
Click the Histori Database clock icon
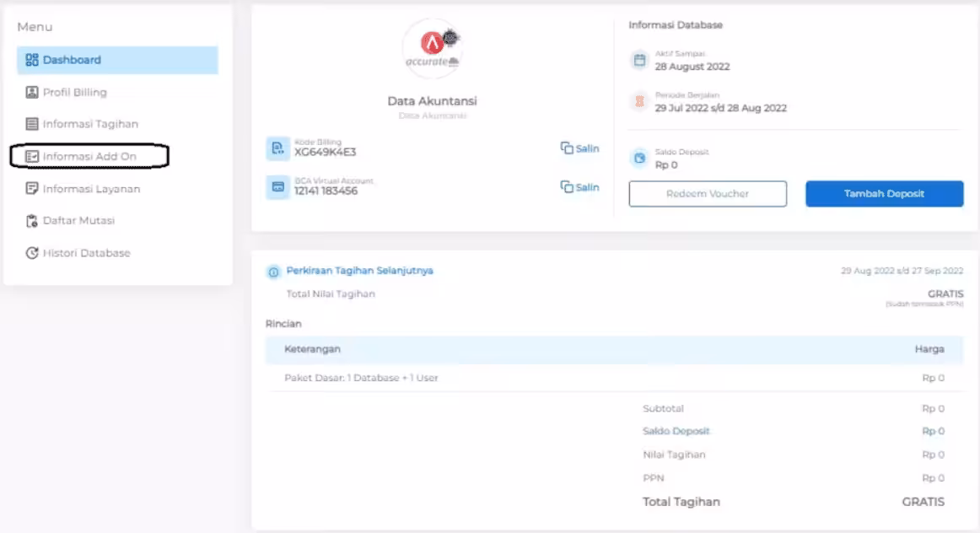pos(32,253)
